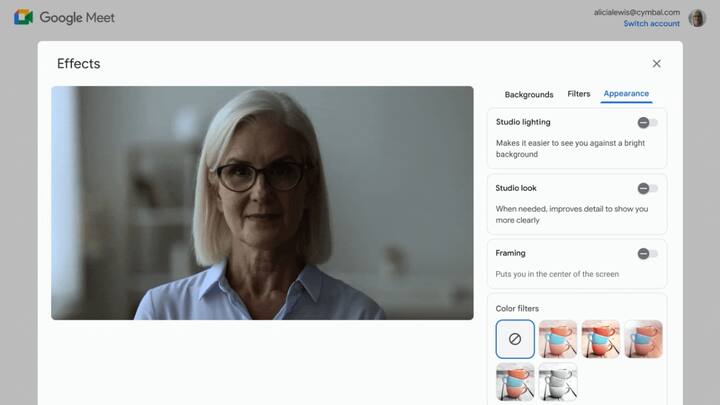This screenshot has height=405, width=720.
Task: Open the account profile avatar
Action: [x=697, y=17]
